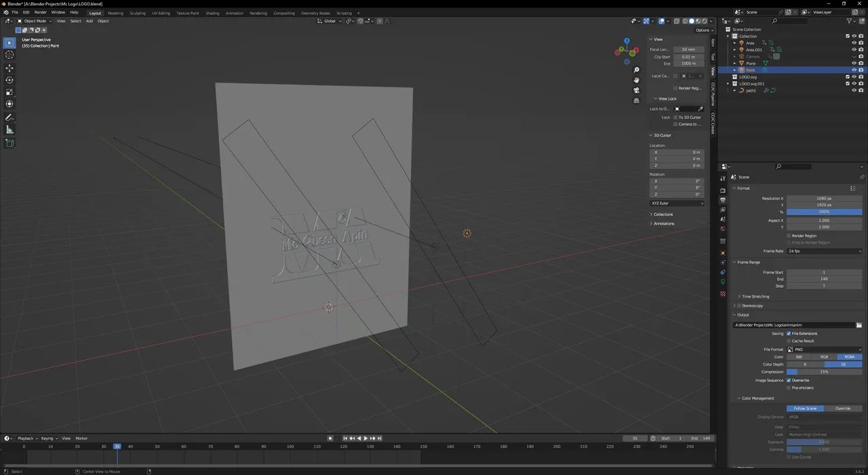Open the Scene properties tab

click(723, 219)
